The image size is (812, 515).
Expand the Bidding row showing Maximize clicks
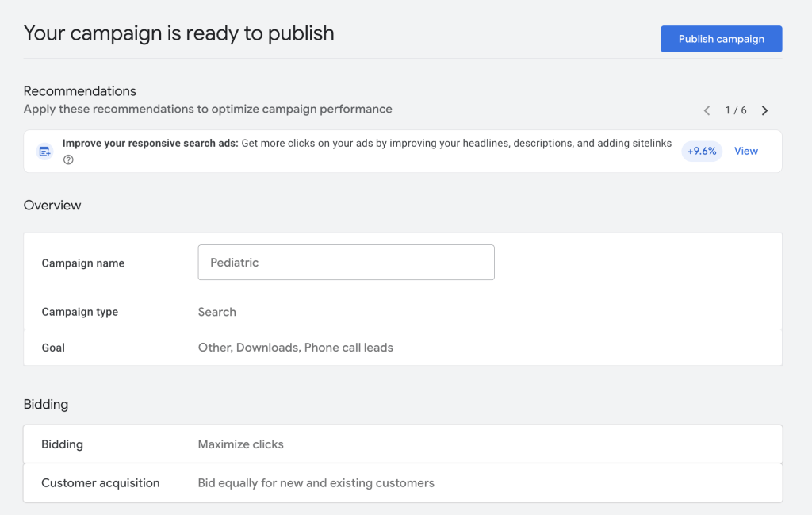coord(402,444)
